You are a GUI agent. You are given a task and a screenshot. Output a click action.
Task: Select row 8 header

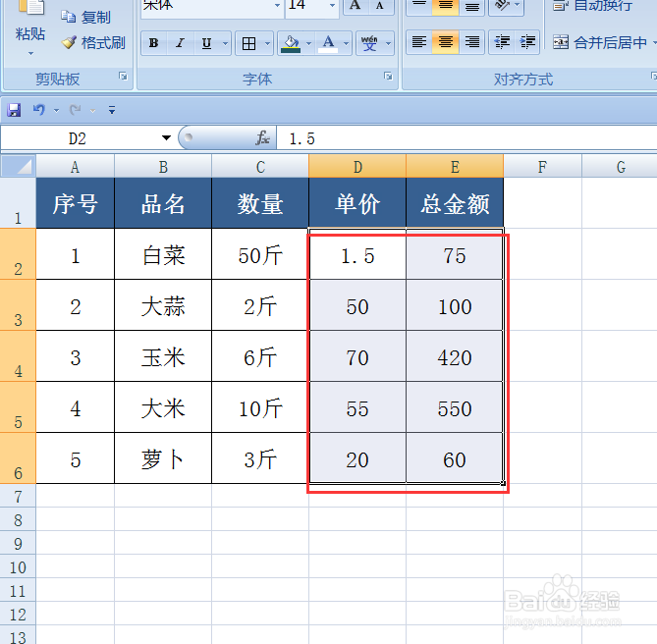click(x=18, y=519)
